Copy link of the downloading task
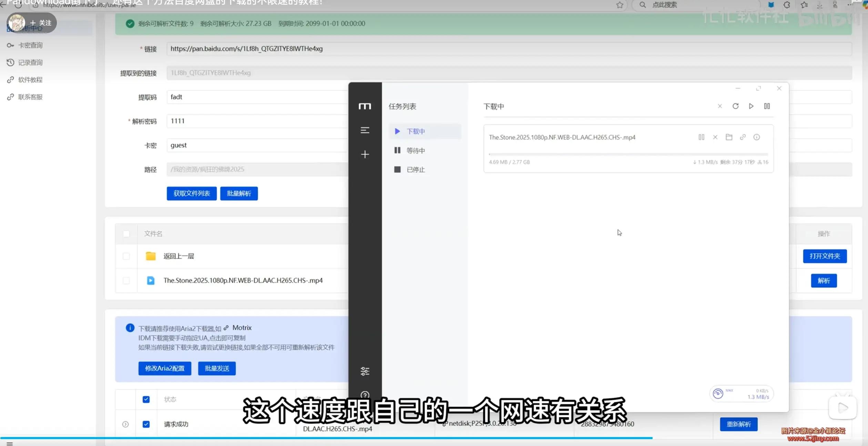 [x=743, y=137]
